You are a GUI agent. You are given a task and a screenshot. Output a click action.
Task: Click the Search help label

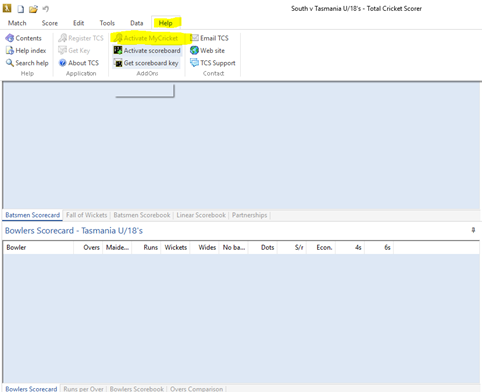click(32, 63)
